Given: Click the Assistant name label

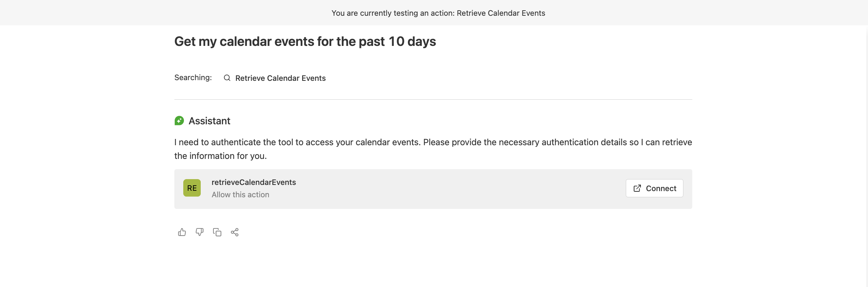Looking at the screenshot, I should coord(209,121).
